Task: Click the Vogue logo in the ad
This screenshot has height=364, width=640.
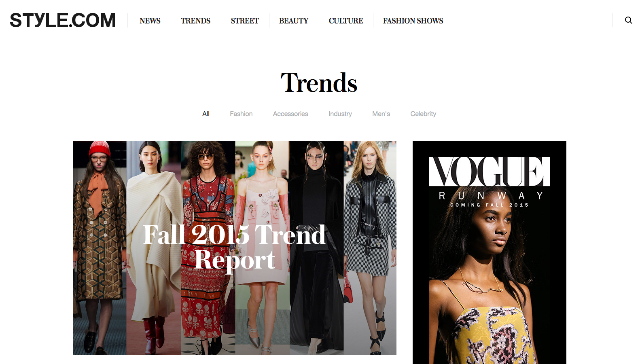Action: coord(490,171)
